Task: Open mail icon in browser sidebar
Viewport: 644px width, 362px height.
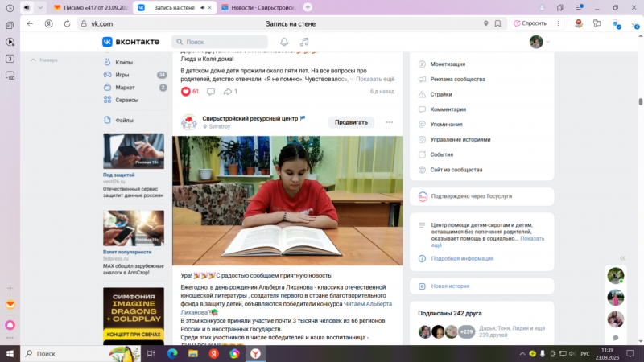Action: tap(10, 305)
